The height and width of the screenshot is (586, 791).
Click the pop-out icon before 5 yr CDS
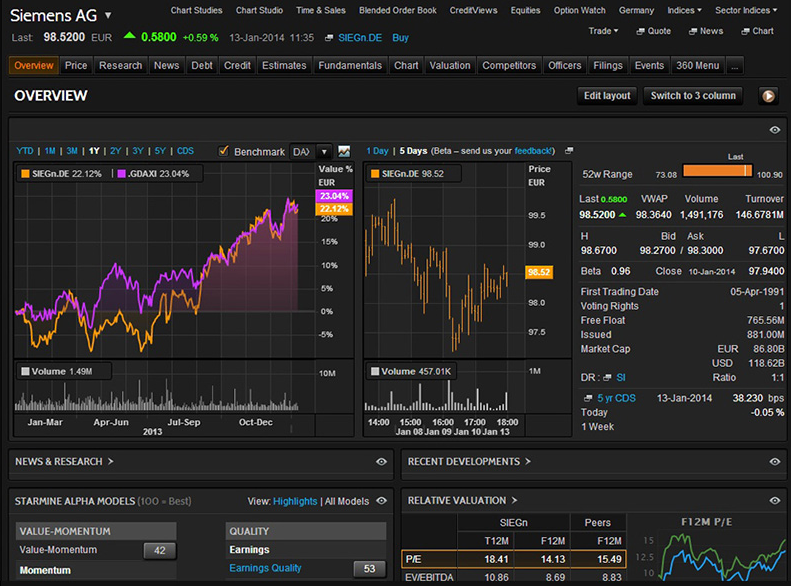coord(587,397)
